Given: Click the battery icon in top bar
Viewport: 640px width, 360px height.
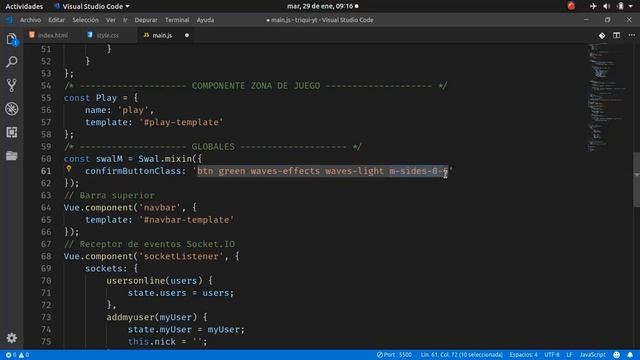Looking at the screenshot, I should click(620, 6).
